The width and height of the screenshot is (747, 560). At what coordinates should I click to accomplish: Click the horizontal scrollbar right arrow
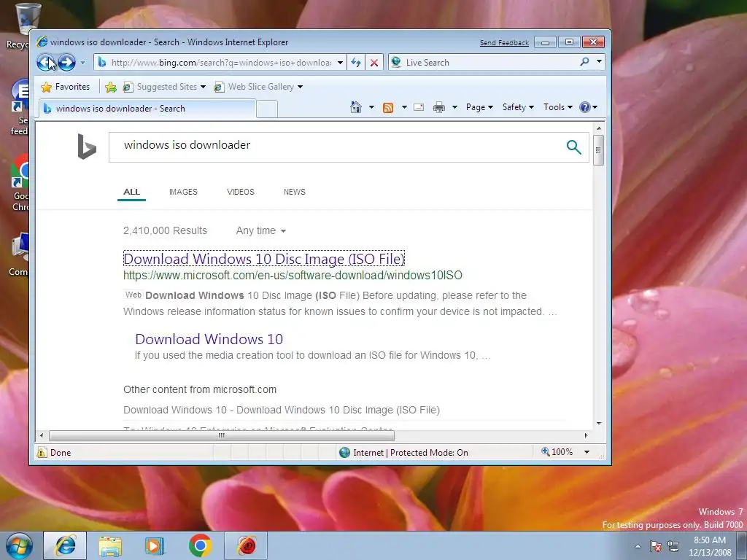[586, 435]
